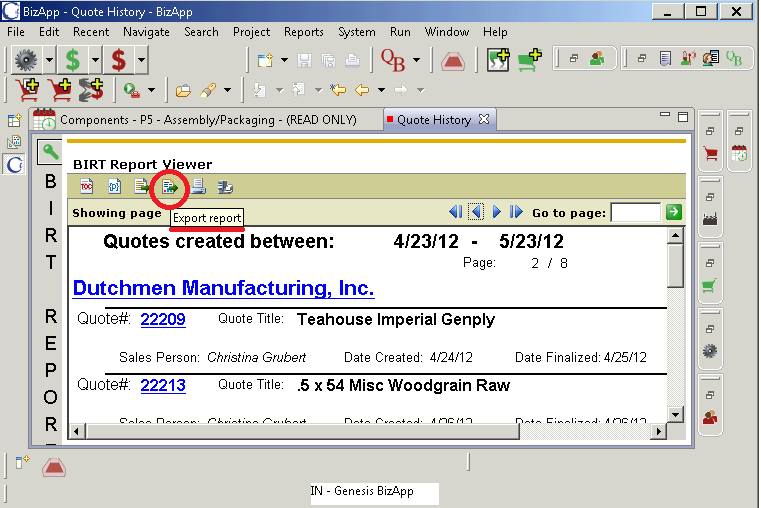Click the handshake dollar with plus icon
The height and width of the screenshot is (508, 761).
(91, 90)
